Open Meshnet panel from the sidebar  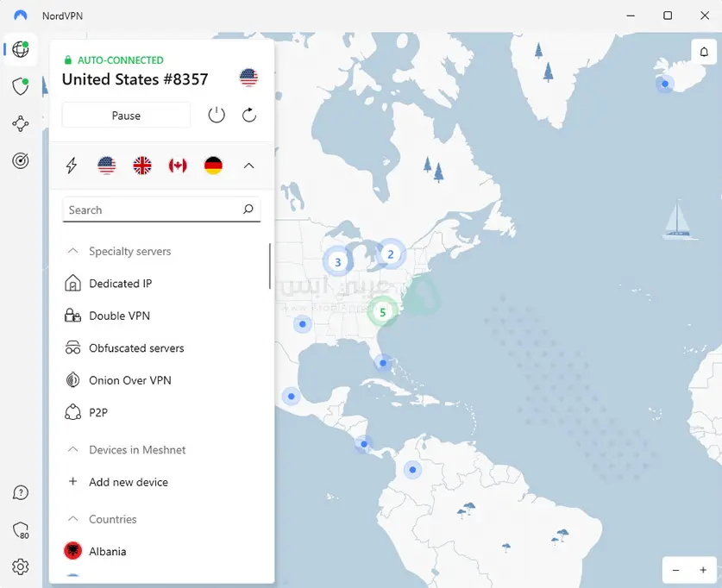(20, 123)
